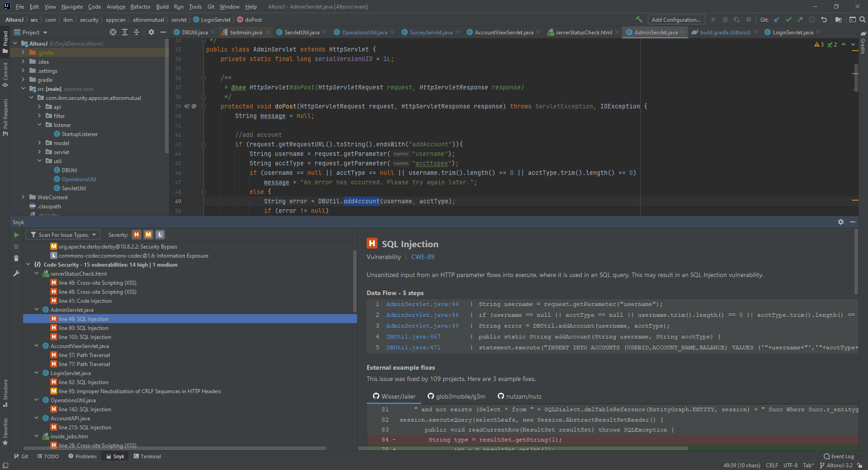868x470 pixels.
Task: Toggle the Structure side panel
Action: tap(5, 393)
